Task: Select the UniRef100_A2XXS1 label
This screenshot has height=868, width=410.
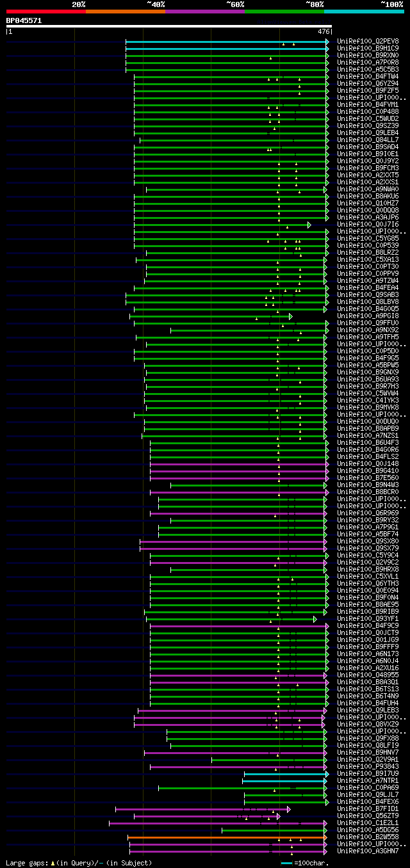Action: pos(368,182)
